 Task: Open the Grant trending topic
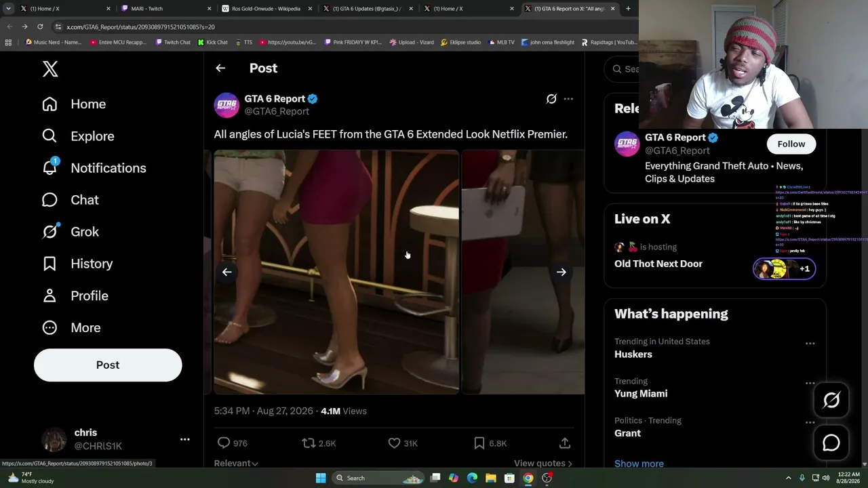627,433
